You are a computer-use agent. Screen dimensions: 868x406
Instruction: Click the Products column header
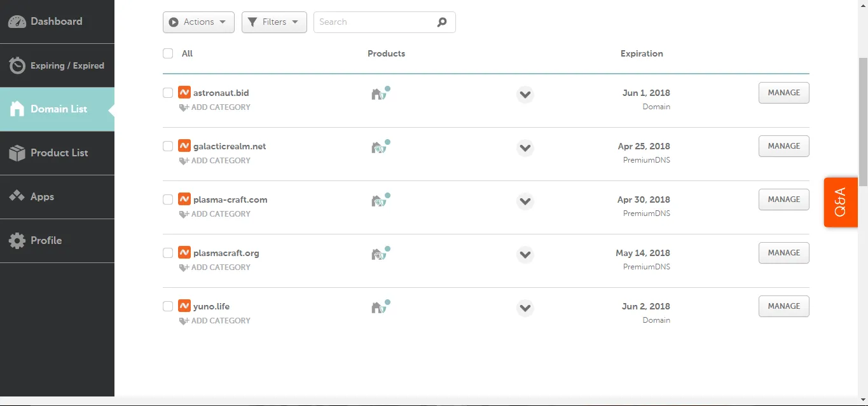(386, 53)
